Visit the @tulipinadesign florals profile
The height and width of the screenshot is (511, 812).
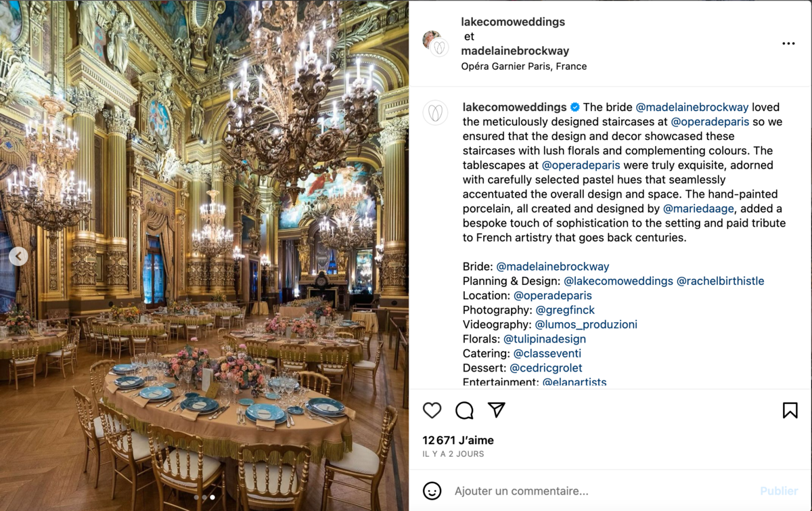click(545, 339)
